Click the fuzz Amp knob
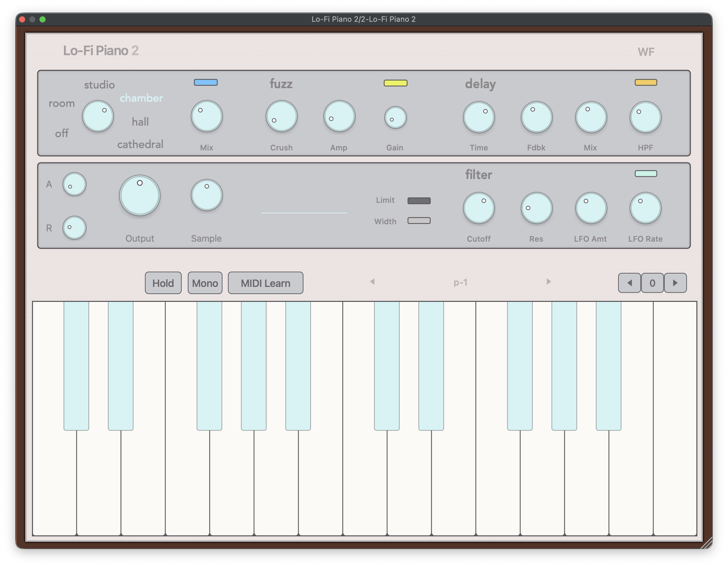 340,116
